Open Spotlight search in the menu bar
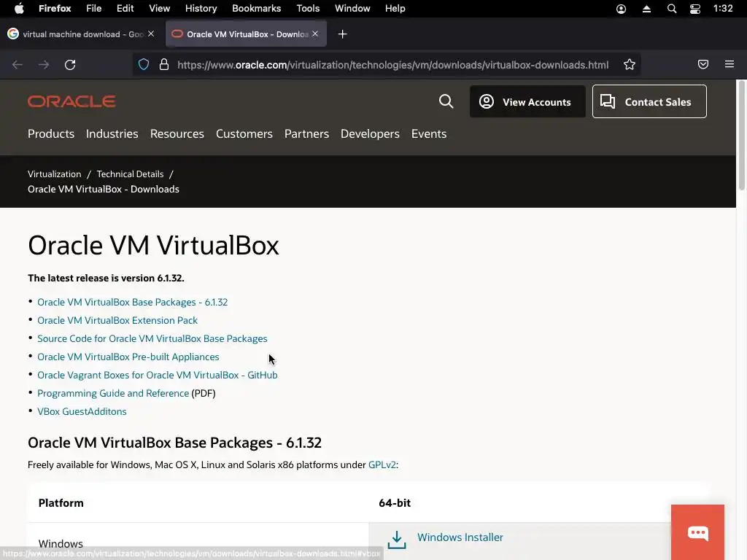 click(672, 9)
